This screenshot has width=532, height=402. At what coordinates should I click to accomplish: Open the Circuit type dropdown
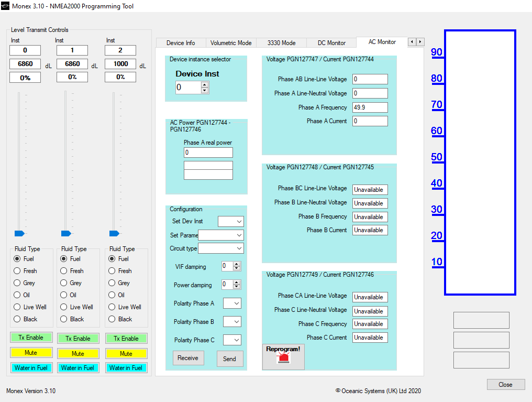(x=221, y=248)
